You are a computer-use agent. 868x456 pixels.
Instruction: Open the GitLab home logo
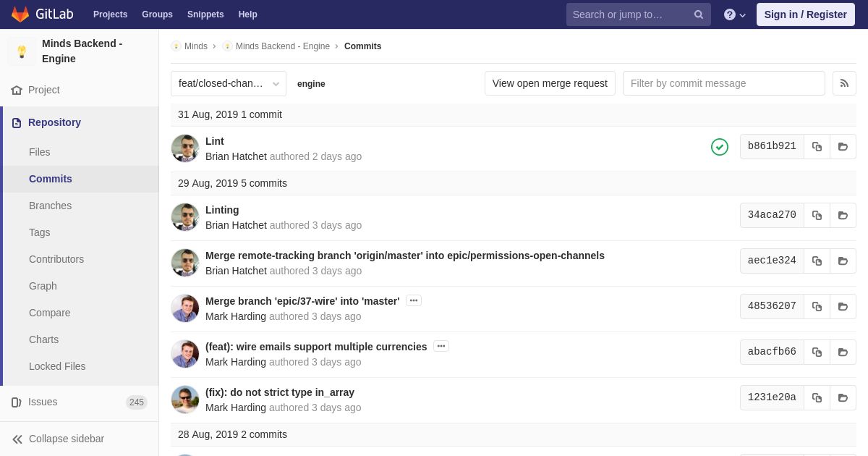(42, 14)
